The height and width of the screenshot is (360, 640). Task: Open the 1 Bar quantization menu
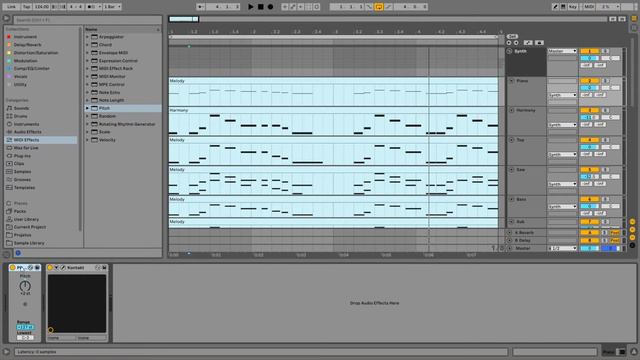click(112, 7)
